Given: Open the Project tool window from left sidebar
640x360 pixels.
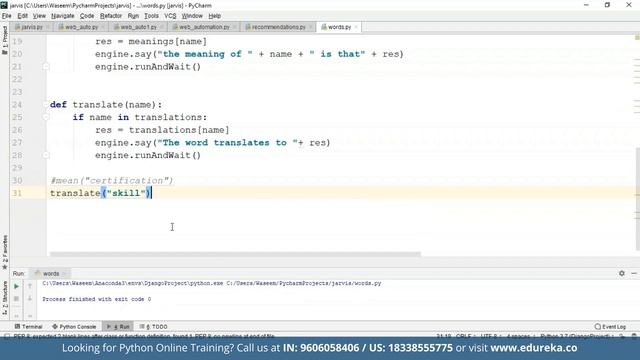Looking at the screenshot, I should coord(5,40).
